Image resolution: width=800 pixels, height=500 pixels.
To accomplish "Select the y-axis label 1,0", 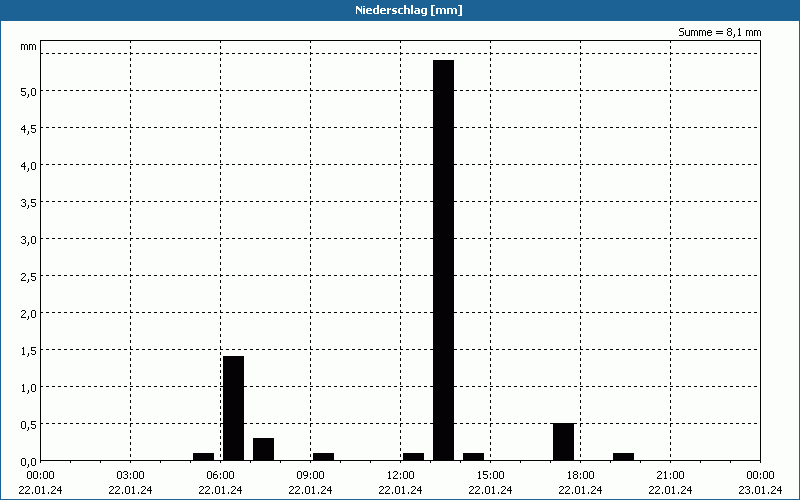I will coord(29,387).
